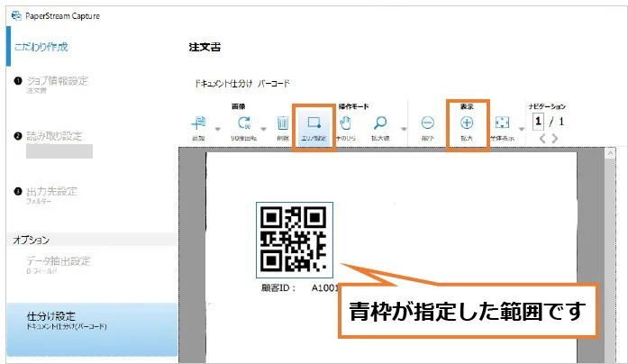This screenshot has width=628, height=364.
Task: Click the 拡大 zoom-in icon
Action: [467, 123]
